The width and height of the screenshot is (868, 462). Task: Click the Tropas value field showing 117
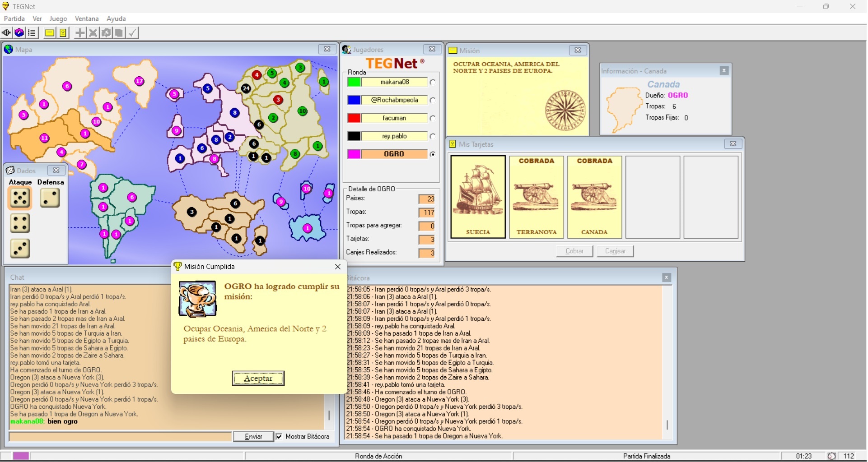[427, 213]
